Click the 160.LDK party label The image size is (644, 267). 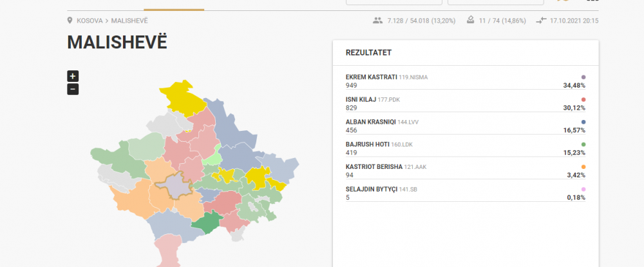tap(401, 144)
